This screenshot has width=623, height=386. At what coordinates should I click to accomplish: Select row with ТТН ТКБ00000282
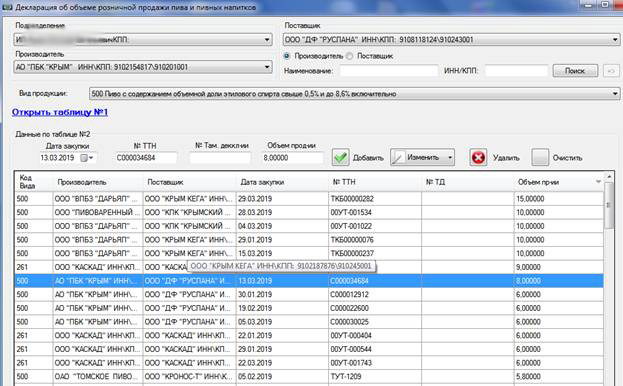[309, 199]
